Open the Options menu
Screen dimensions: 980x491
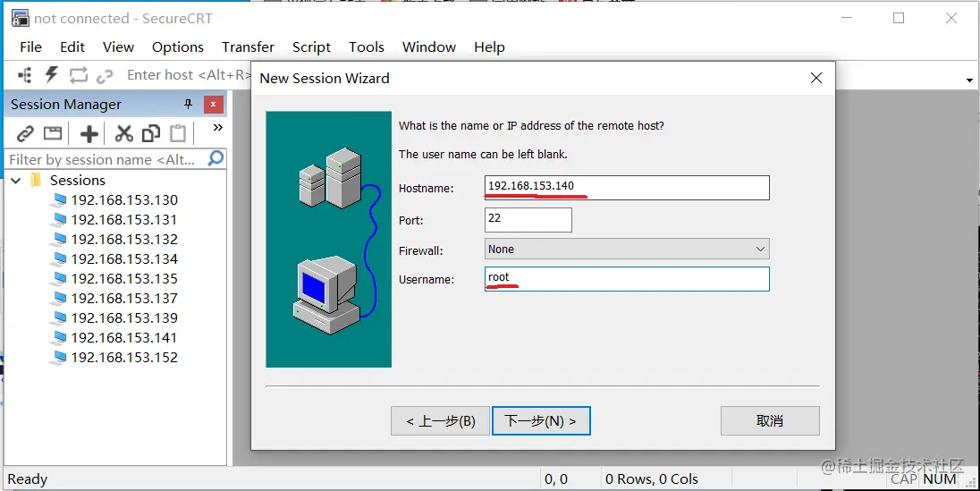click(x=178, y=47)
